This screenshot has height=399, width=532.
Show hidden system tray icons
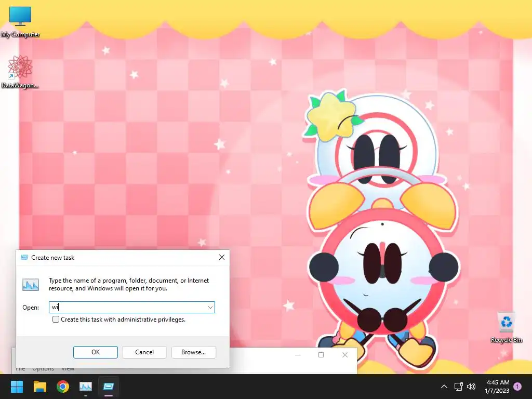click(444, 387)
